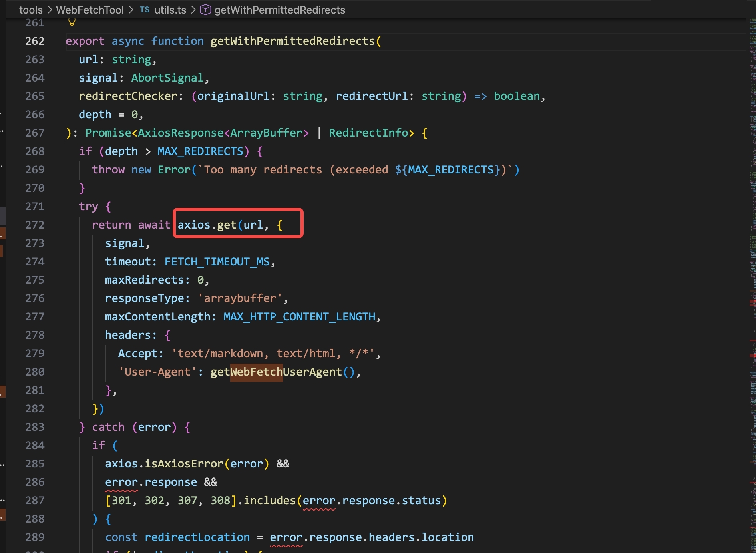Image resolution: width=756 pixels, height=553 pixels.
Task: Click the TS file icon in breadcrumb
Action: click(145, 10)
